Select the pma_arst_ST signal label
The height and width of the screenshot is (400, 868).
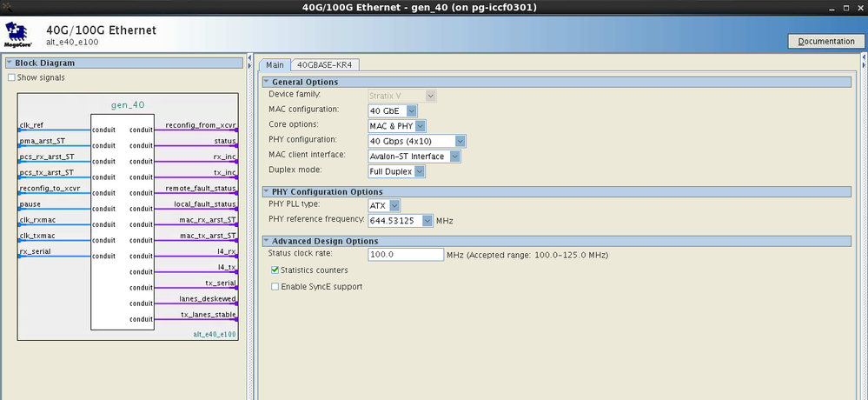pyautogui.click(x=43, y=141)
